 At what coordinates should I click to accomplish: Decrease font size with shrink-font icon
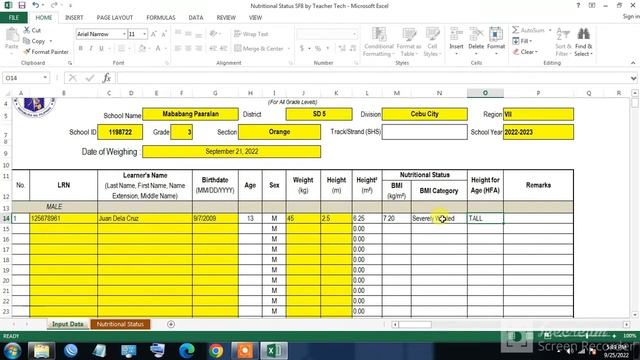point(164,34)
